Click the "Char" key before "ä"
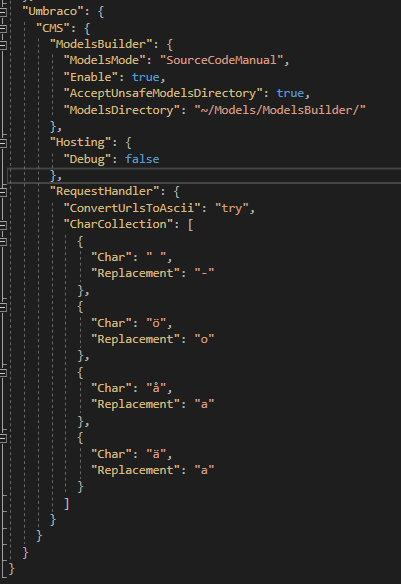 tap(111, 454)
